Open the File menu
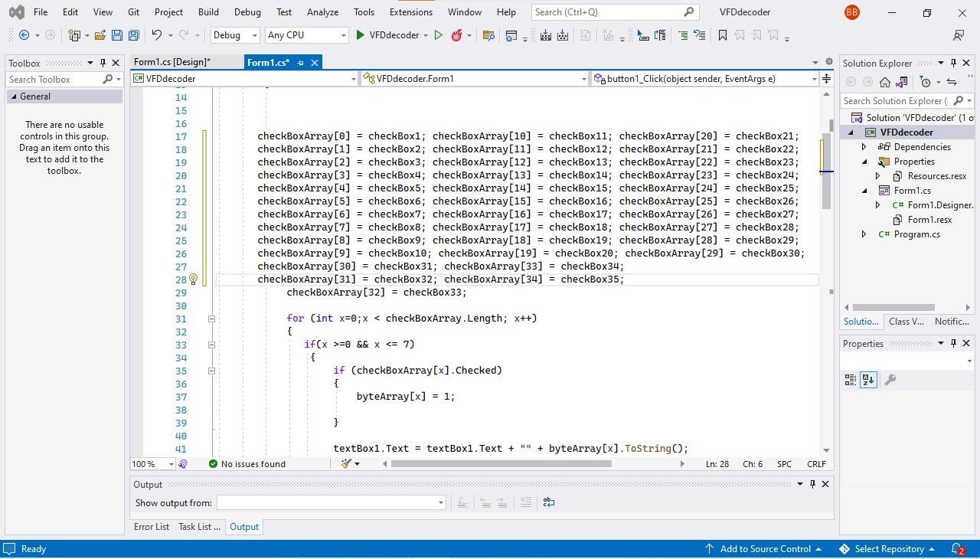This screenshot has height=559, width=980. point(41,12)
